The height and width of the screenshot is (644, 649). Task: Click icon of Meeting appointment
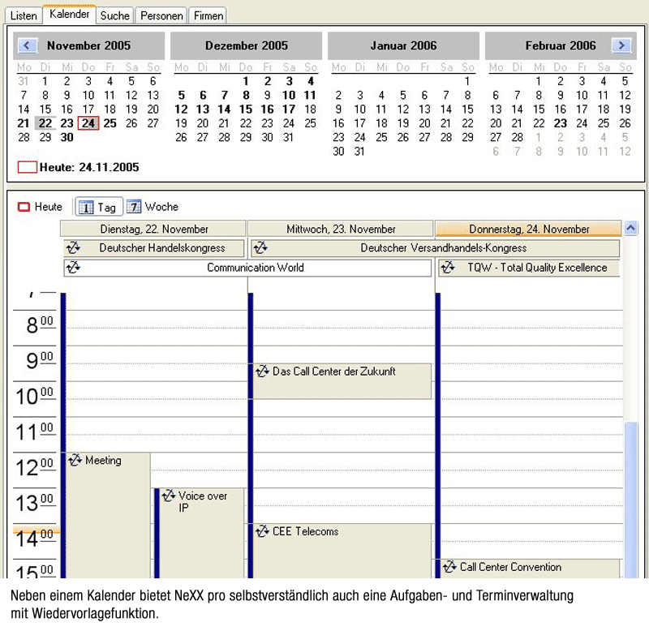click(x=75, y=461)
